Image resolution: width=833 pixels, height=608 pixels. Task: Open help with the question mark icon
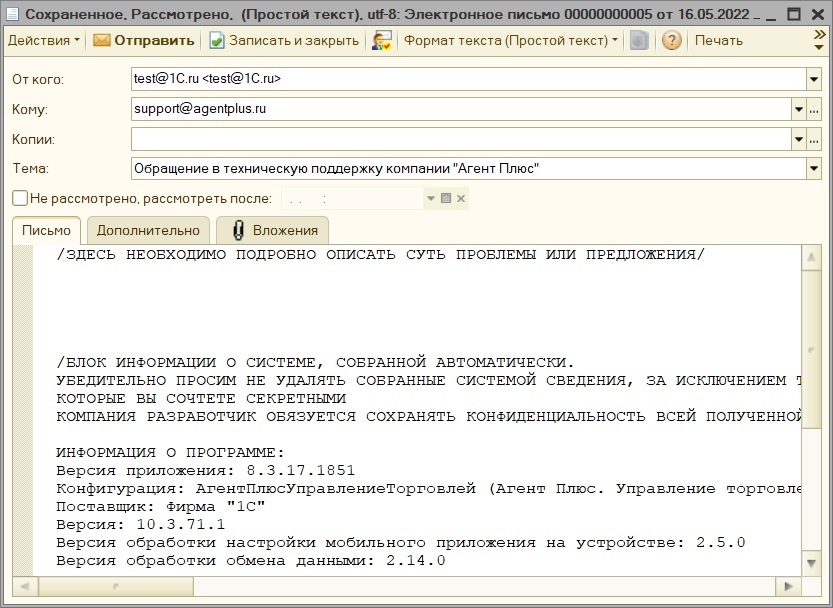click(672, 40)
